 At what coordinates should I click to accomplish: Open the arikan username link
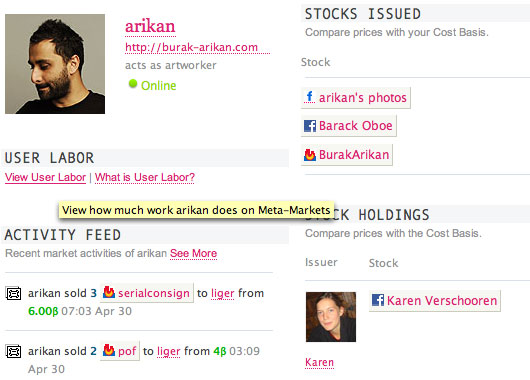pyautogui.click(x=150, y=26)
